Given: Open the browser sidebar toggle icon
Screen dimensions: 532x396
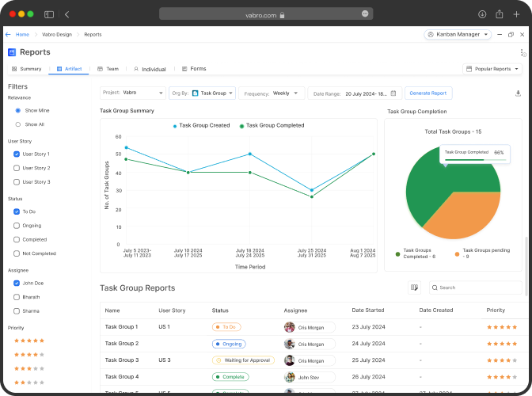Looking at the screenshot, I should tap(49, 14).
